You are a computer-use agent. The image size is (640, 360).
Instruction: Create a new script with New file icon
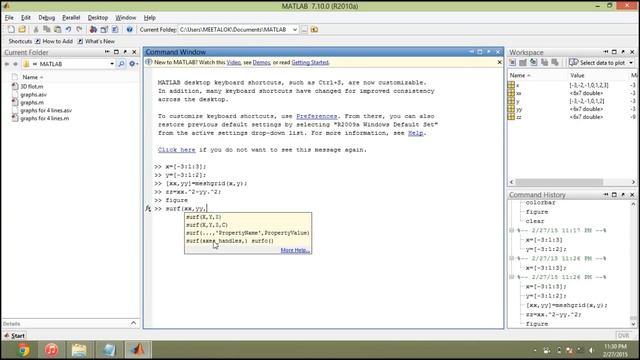point(11,29)
